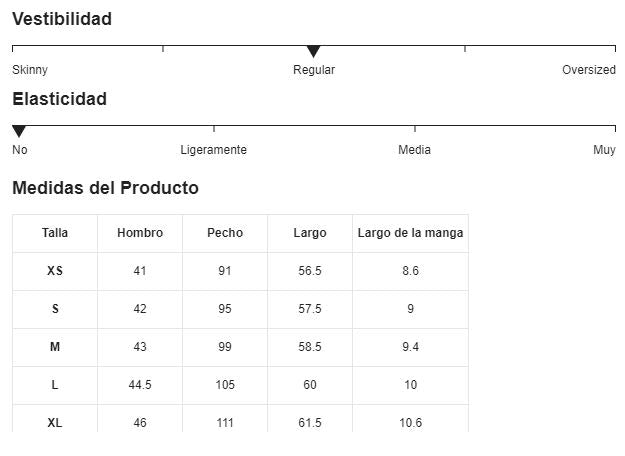
Task: Click the Oversized fit label
Action: pos(588,70)
